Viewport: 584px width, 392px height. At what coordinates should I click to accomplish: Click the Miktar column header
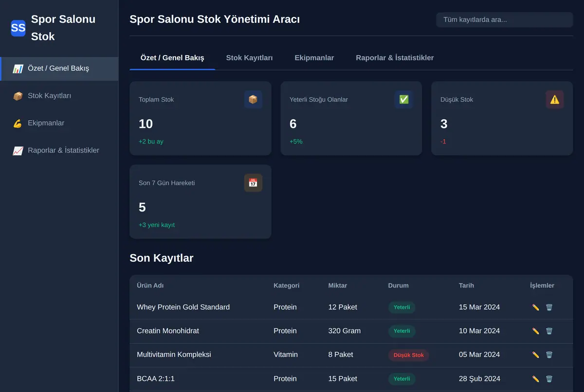pos(338,285)
